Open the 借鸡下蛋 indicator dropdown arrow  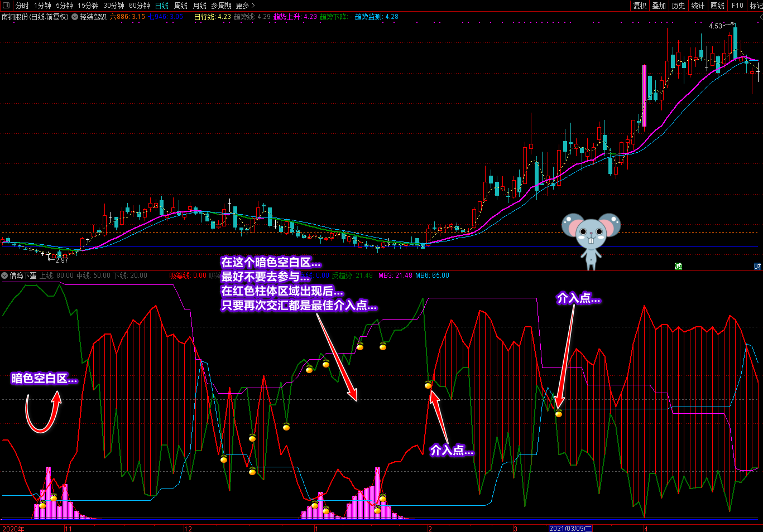pos(5,275)
